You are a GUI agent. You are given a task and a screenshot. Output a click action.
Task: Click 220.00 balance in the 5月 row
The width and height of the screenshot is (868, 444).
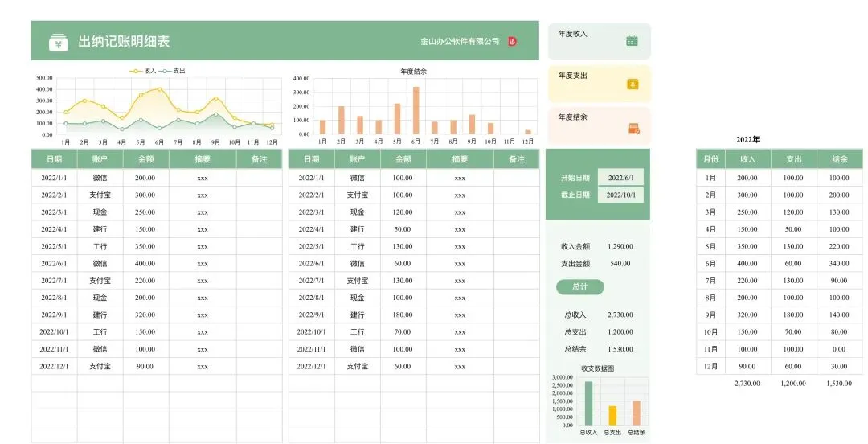pos(838,247)
